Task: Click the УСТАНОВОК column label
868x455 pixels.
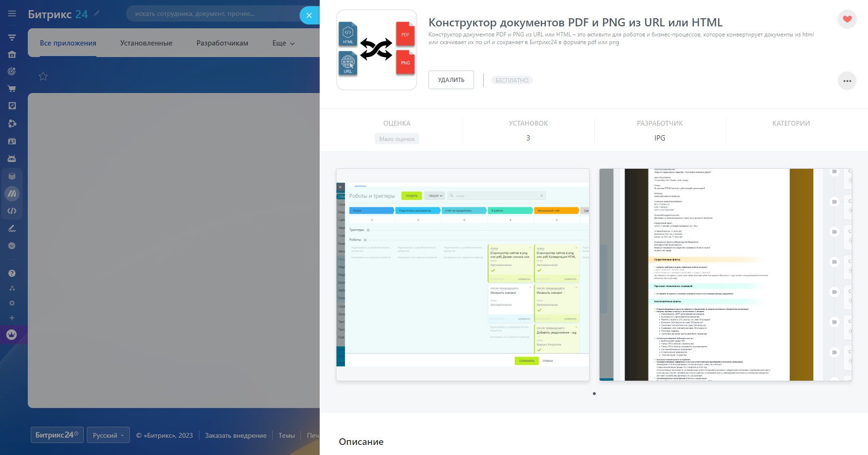Action: pyautogui.click(x=528, y=123)
